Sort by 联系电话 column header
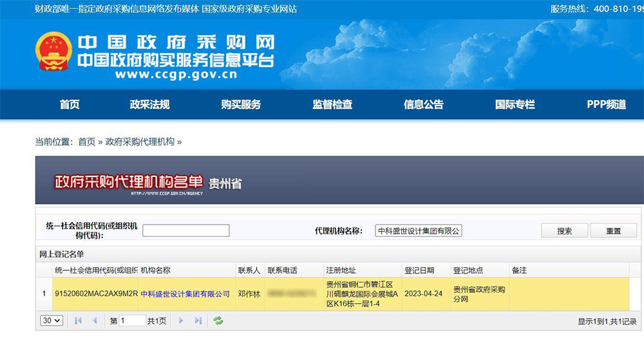The height and width of the screenshot is (345, 644). click(294, 270)
